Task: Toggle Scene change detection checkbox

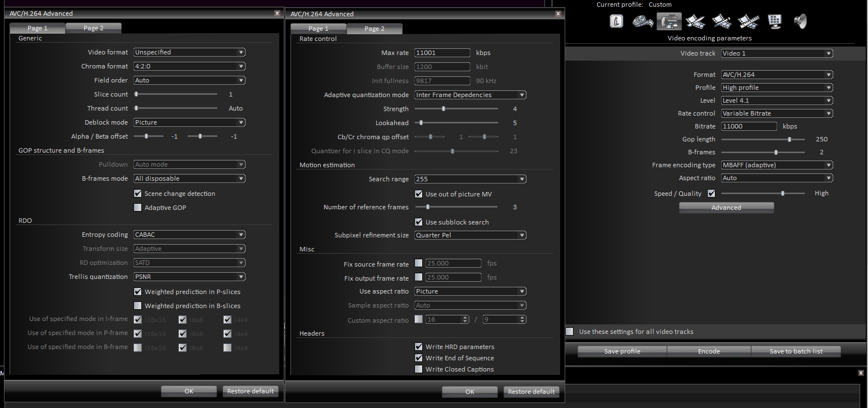Action: point(138,194)
